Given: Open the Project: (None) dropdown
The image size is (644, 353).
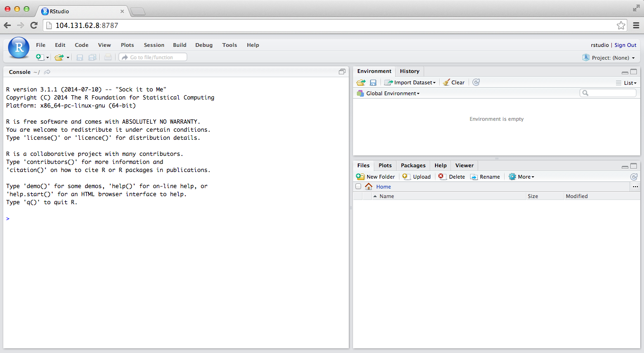Looking at the screenshot, I should click(609, 58).
